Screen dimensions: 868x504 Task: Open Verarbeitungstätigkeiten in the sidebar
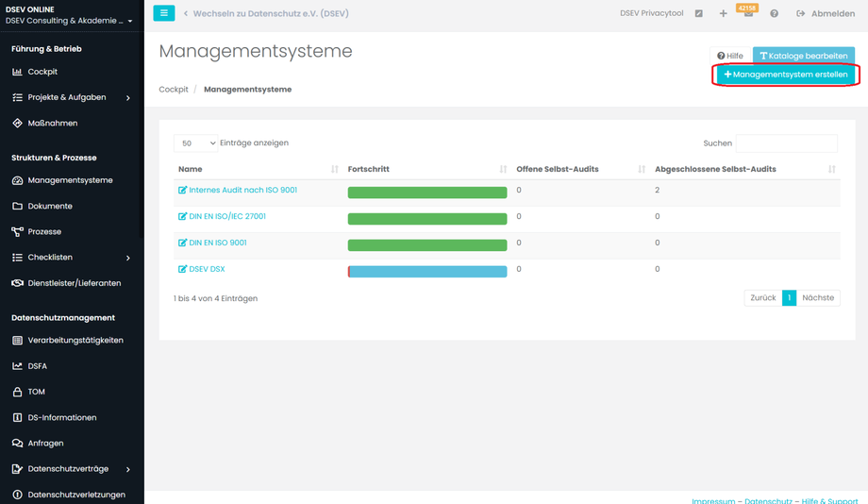[75, 340]
